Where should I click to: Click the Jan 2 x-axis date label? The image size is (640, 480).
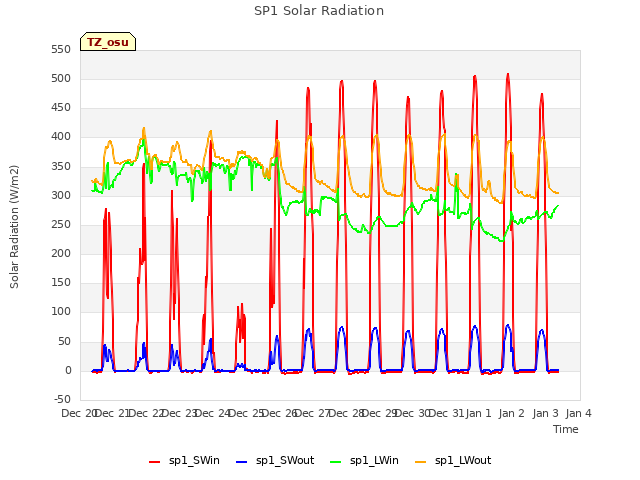[512, 413]
